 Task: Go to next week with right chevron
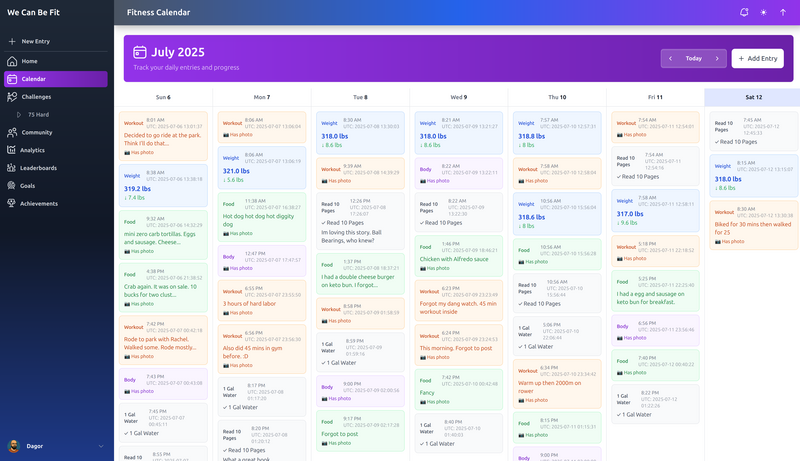pyautogui.click(x=717, y=59)
